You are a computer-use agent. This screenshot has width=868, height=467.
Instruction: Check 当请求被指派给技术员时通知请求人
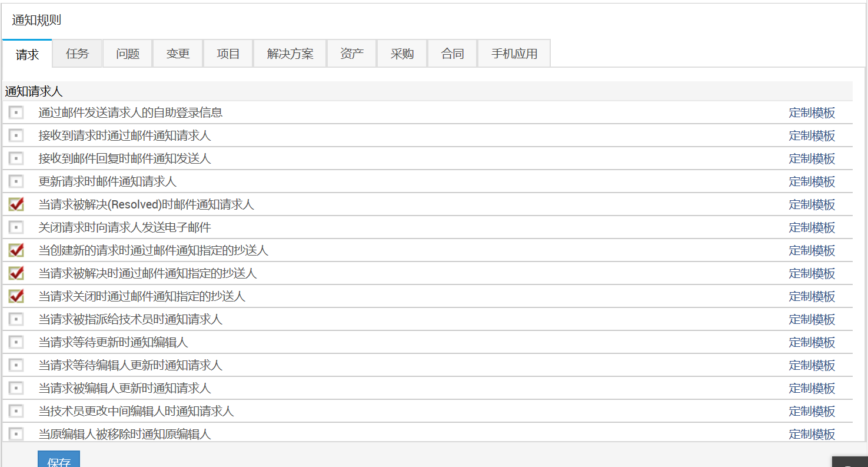coord(16,319)
